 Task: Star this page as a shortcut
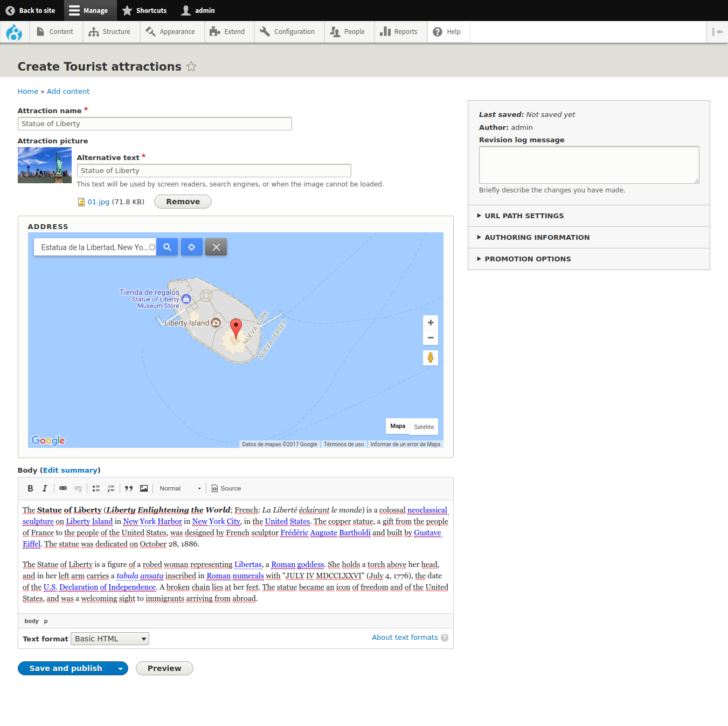click(191, 67)
